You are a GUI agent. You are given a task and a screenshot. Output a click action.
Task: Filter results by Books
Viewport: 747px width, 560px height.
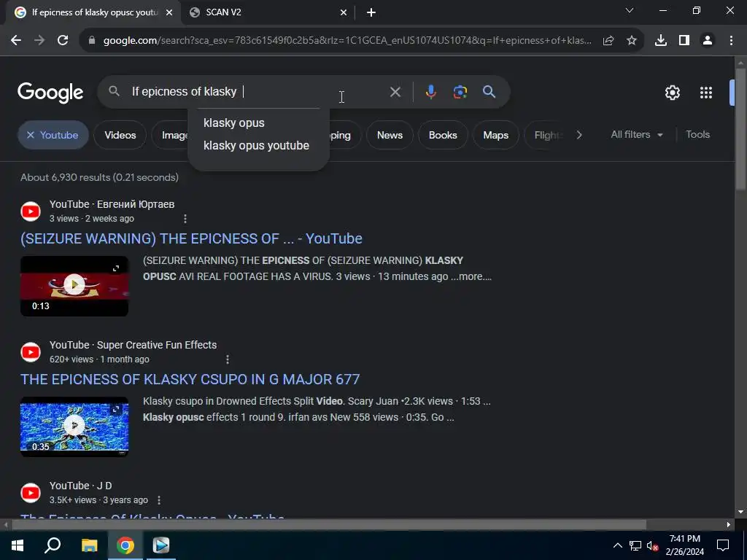pyautogui.click(x=443, y=135)
